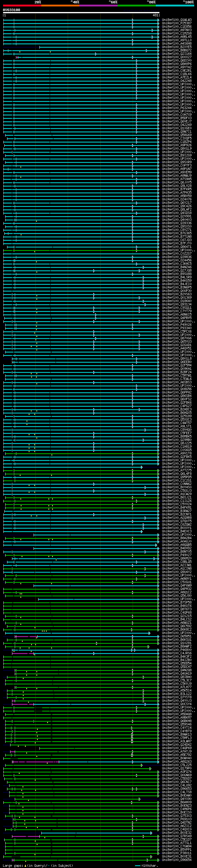Click UniRef100_Q27JQ8 entry
Screen dimensions: 197x868
click(x=176, y=271)
